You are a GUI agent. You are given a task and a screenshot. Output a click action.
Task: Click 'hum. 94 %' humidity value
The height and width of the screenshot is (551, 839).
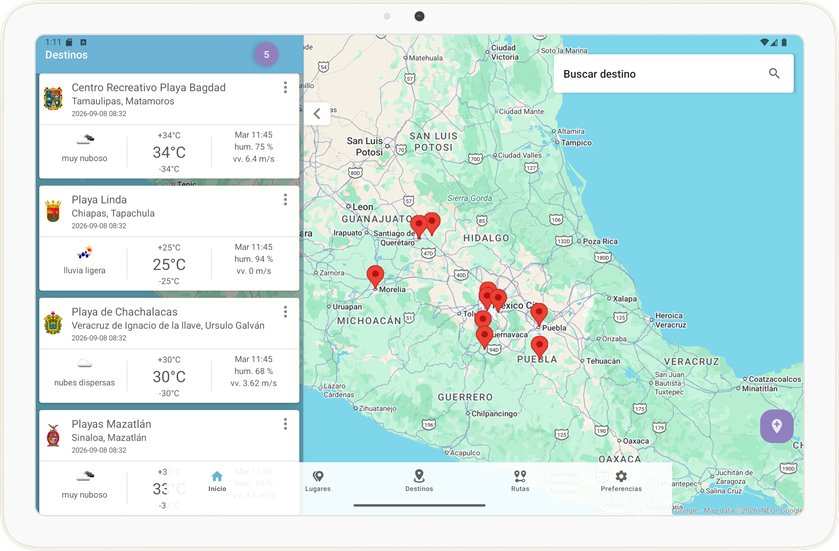254,259
